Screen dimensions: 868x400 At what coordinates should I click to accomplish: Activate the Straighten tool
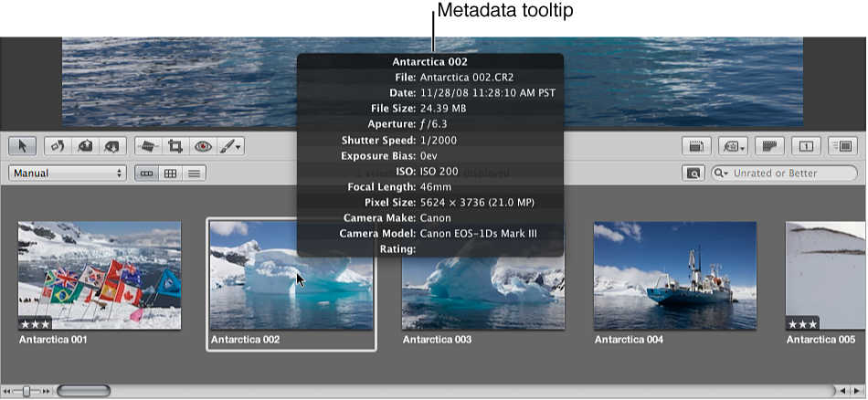(x=147, y=145)
